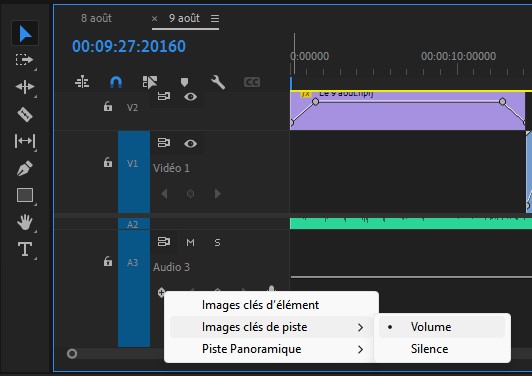
Task: Click the Vidéo 1 track name
Action: click(171, 168)
